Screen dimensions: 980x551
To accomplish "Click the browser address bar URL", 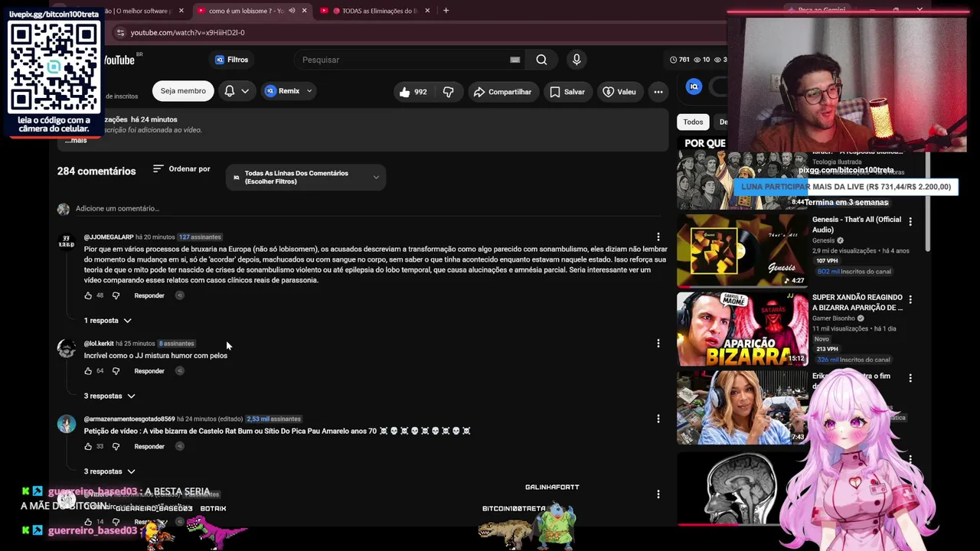I will click(x=188, y=33).
